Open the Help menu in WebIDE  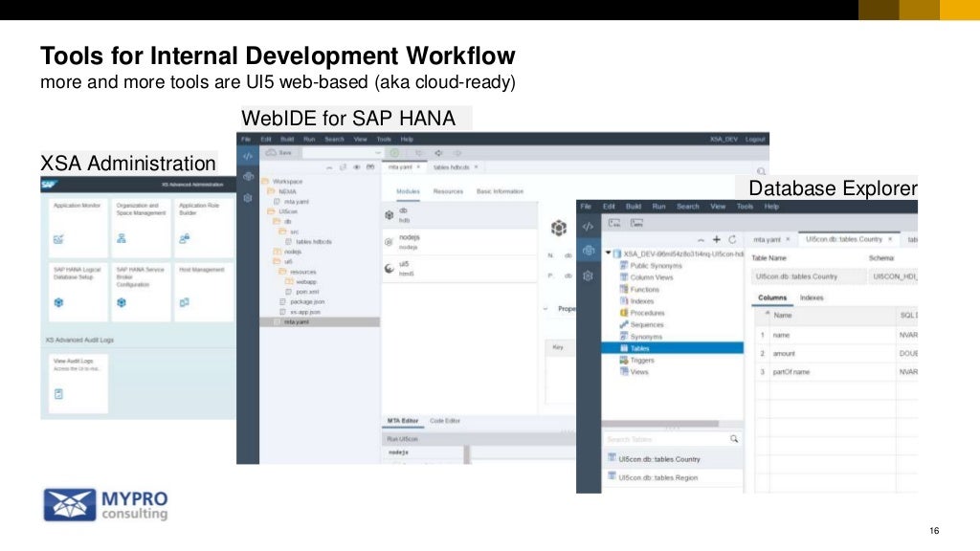tap(407, 140)
